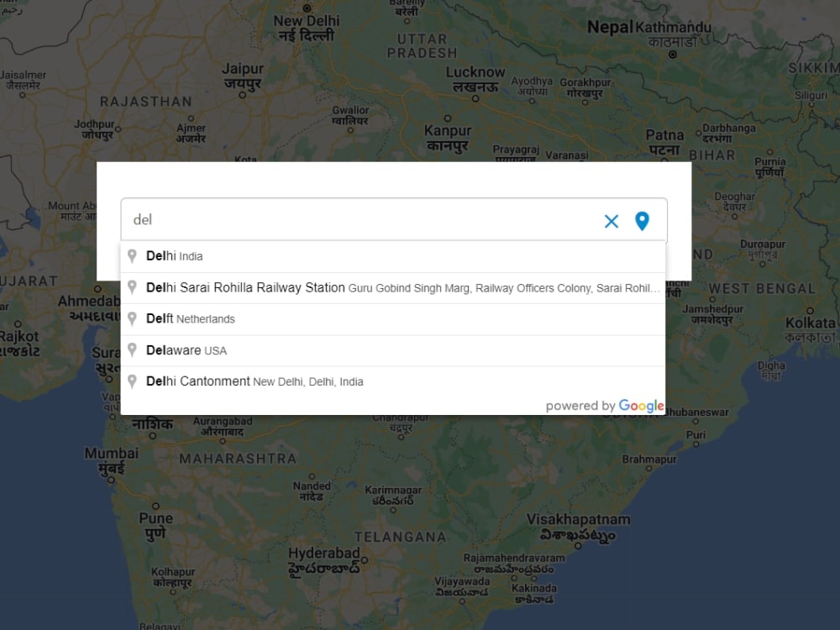Click the pin icon beside Delft
Viewport: 840px width, 630px height.
click(132, 318)
